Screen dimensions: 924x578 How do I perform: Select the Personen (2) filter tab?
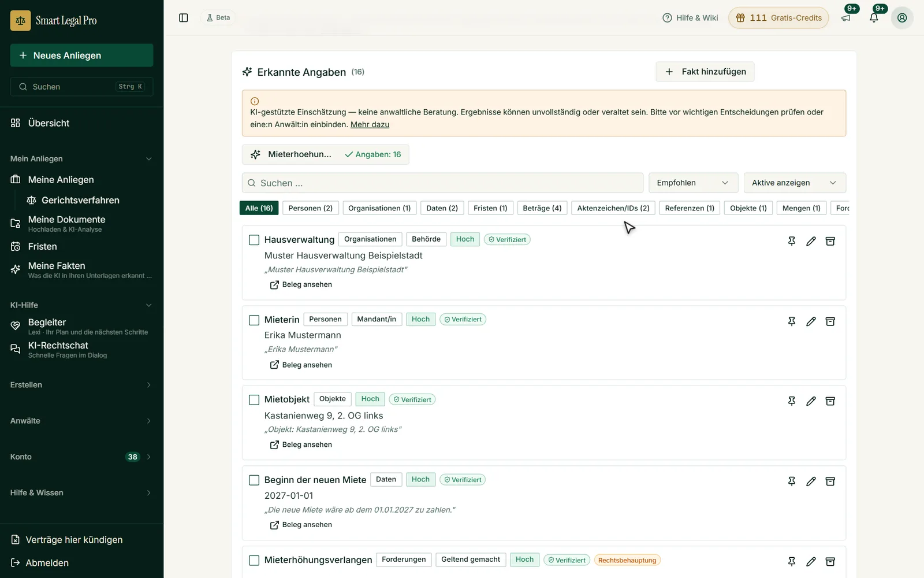pyautogui.click(x=311, y=208)
